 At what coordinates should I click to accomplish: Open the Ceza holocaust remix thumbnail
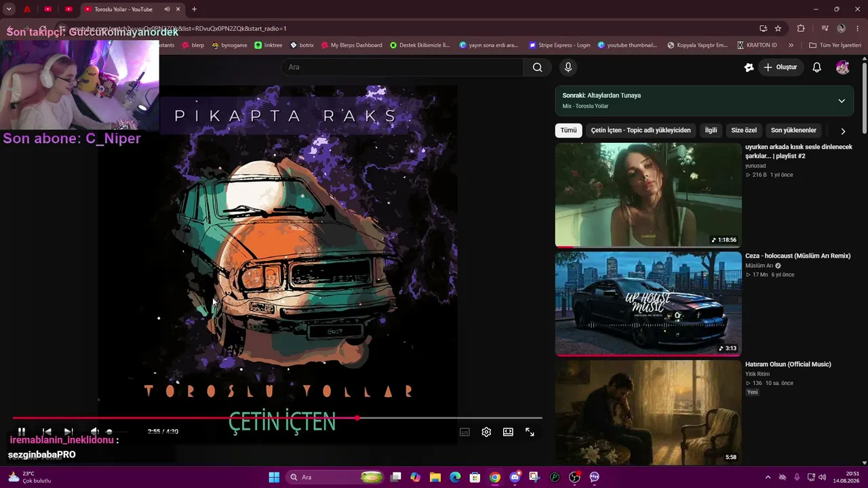648,304
